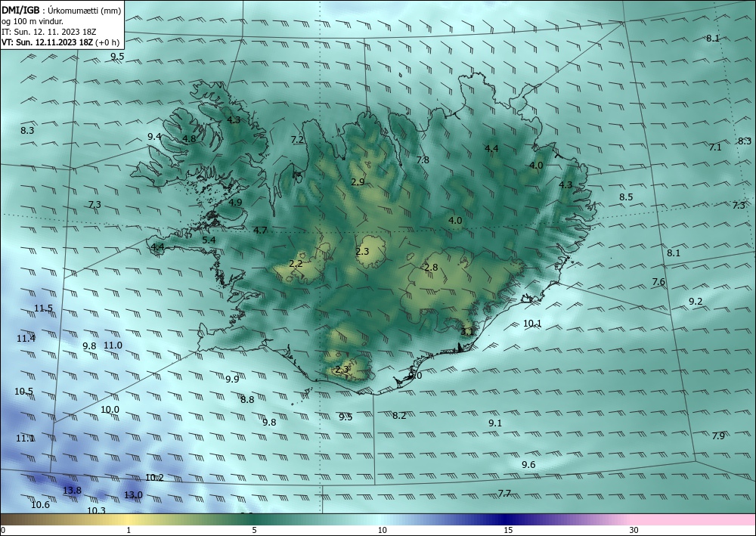
Task: Click the map value '10.2' near the bottom left
Action: tap(155, 478)
